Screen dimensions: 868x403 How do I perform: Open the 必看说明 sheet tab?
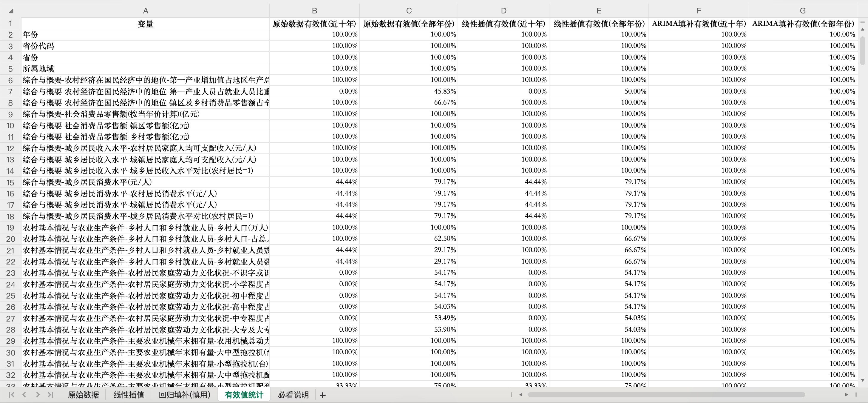(293, 395)
